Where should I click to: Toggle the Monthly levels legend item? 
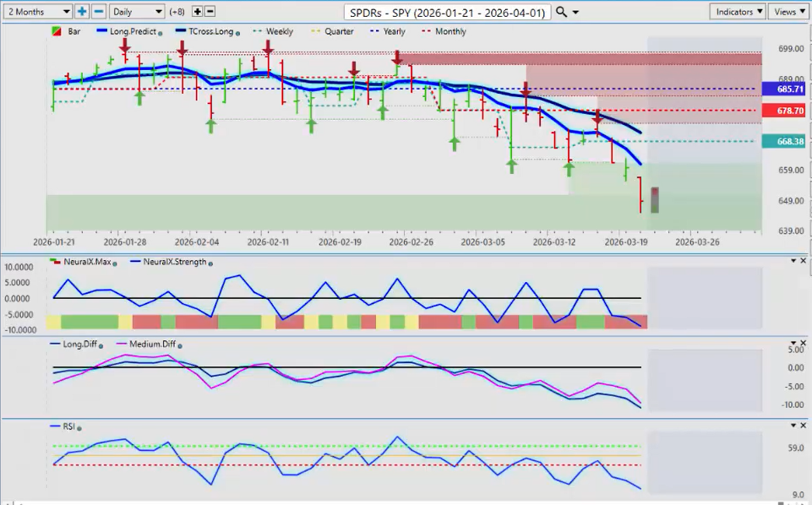click(444, 31)
